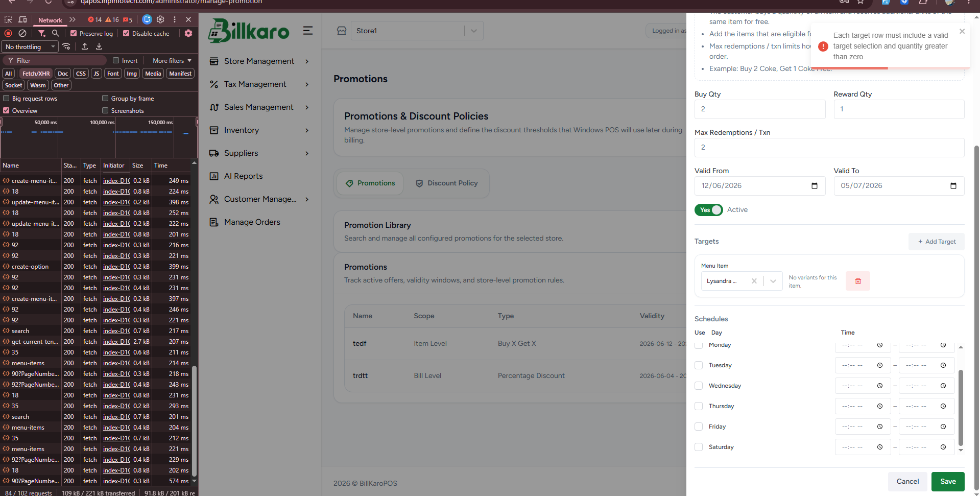Viewport: 980px width, 496px height.
Task: Select the All request type filter
Action: [9, 74]
